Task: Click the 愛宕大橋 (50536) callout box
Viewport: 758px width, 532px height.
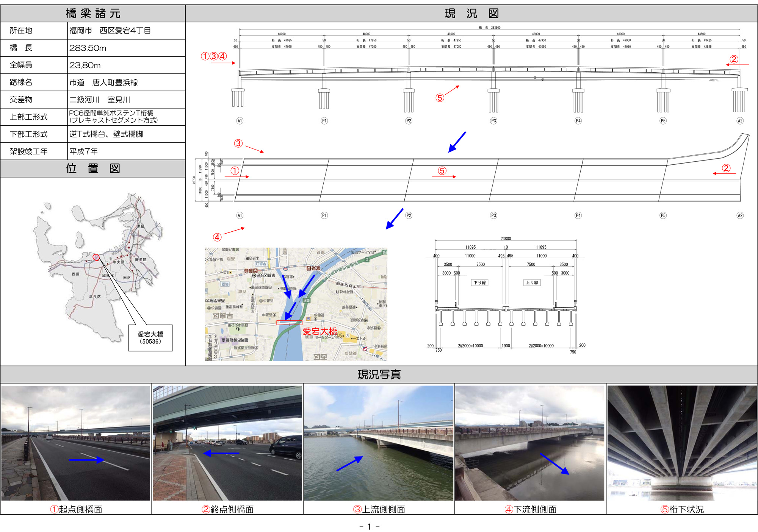Action: tap(150, 338)
